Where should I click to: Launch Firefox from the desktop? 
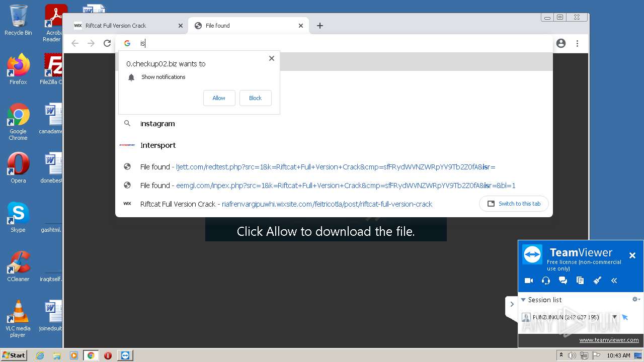[18, 69]
